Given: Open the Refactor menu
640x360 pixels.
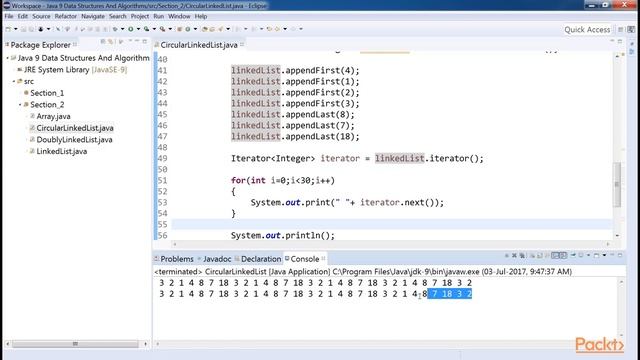Looking at the screenshot, I should pos(66,16).
